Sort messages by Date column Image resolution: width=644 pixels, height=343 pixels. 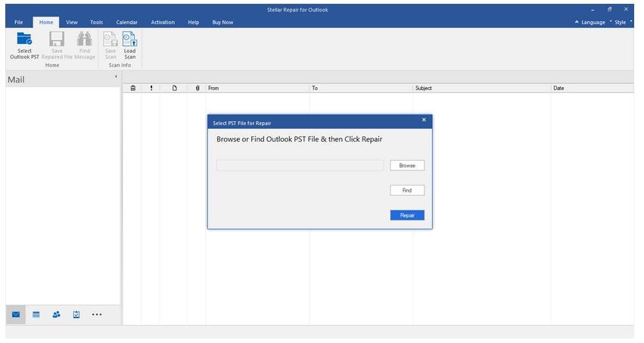[592, 88]
